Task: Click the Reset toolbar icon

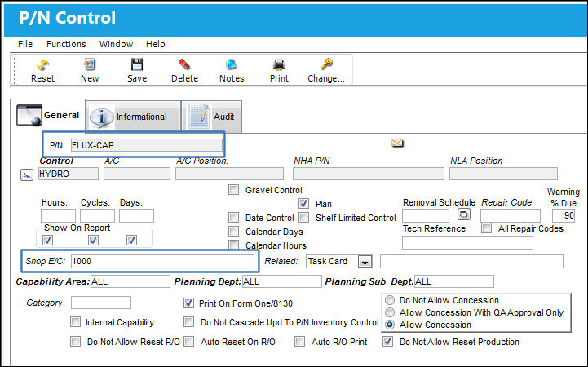Action: click(42, 65)
